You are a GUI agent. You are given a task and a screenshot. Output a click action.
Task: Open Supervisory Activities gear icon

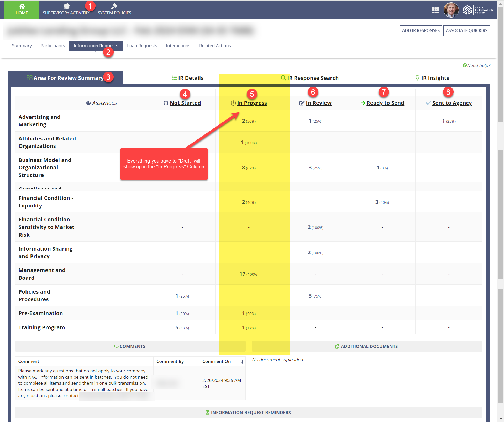point(67,6)
